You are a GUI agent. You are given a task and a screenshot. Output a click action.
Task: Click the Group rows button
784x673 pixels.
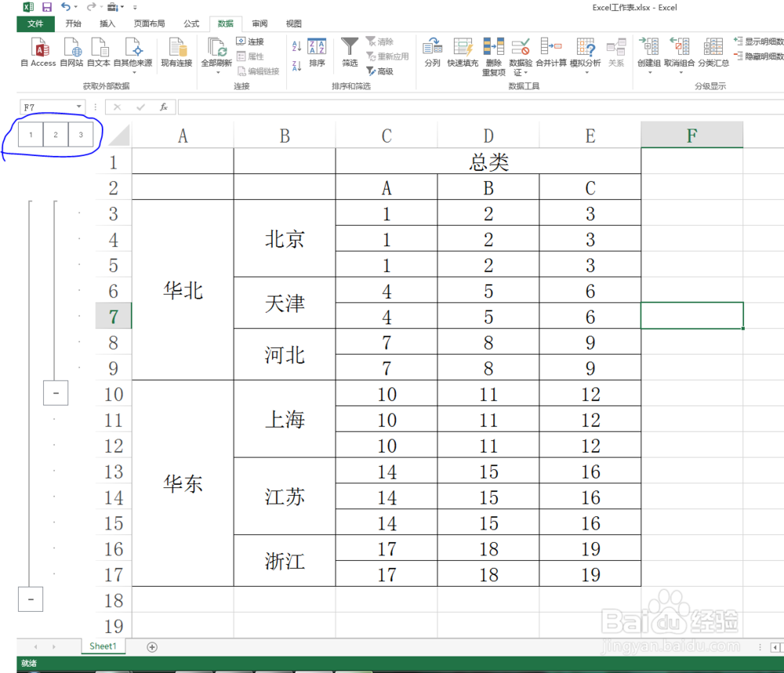click(x=649, y=50)
